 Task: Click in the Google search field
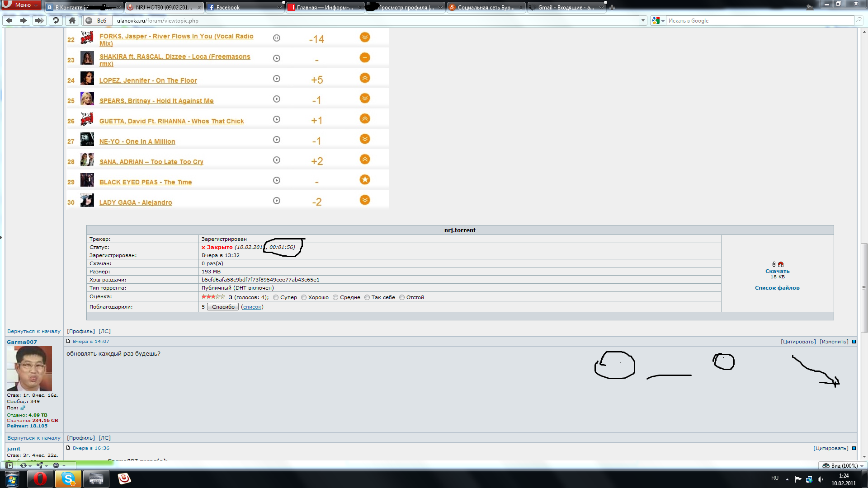tap(759, 21)
